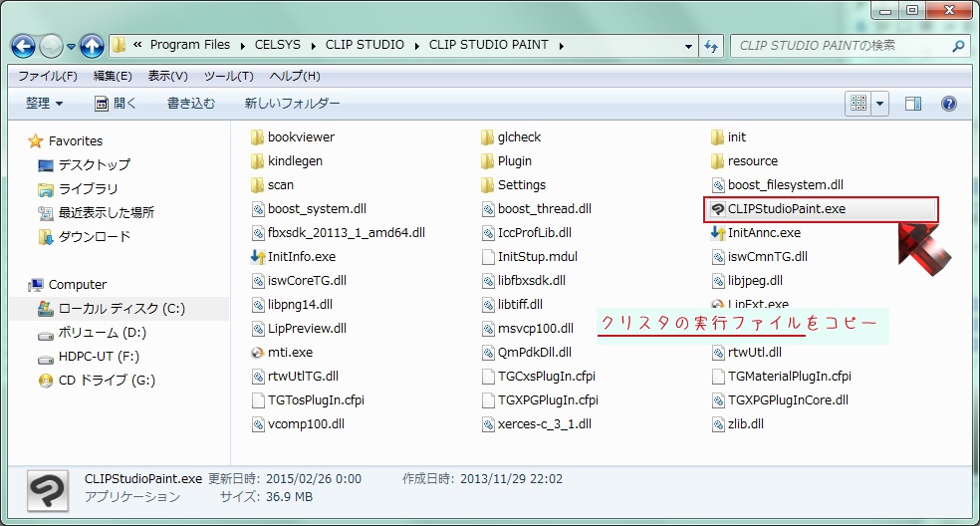The width and height of the screenshot is (980, 526).
Task: Go to parent folder with up arrow
Action: coord(92,46)
